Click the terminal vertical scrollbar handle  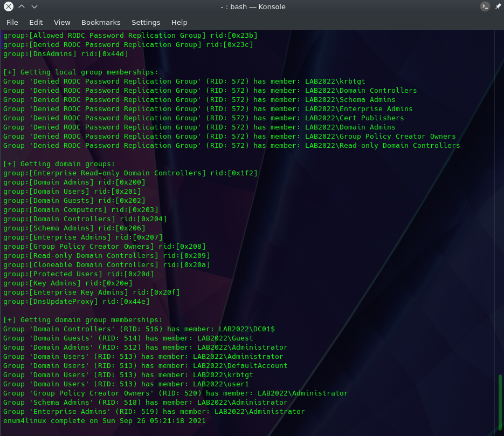pyautogui.click(x=500, y=402)
